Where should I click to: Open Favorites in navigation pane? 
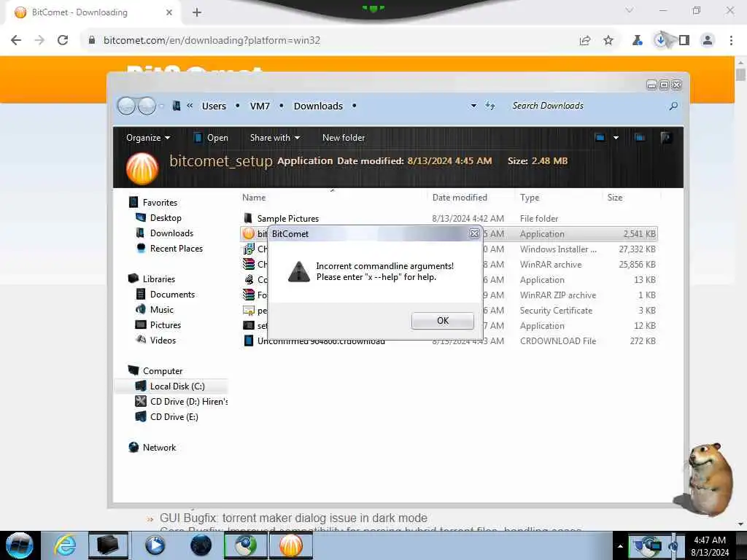tap(160, 203)
